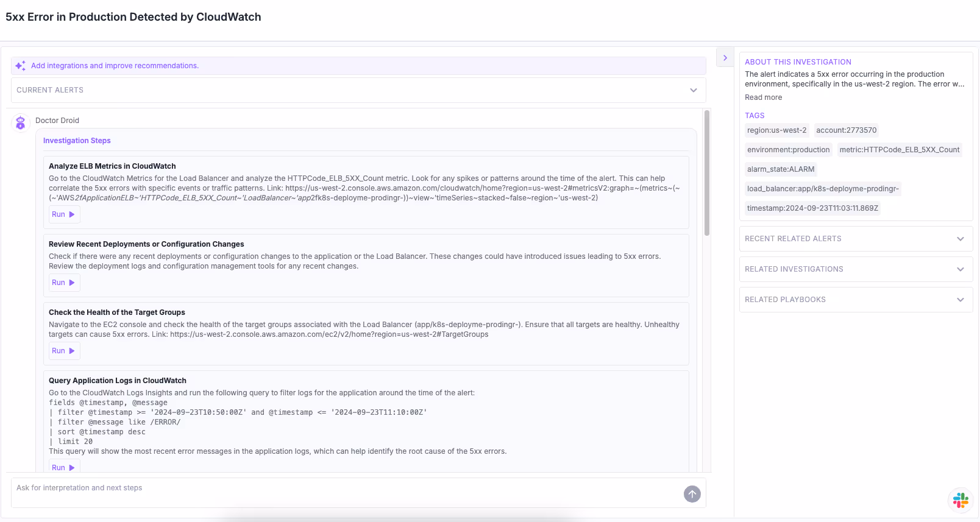Select the metric:HTTPCode_ELB_5XX_Count tag
This screenshot has width=980, height=522.
tap(899, 150)
